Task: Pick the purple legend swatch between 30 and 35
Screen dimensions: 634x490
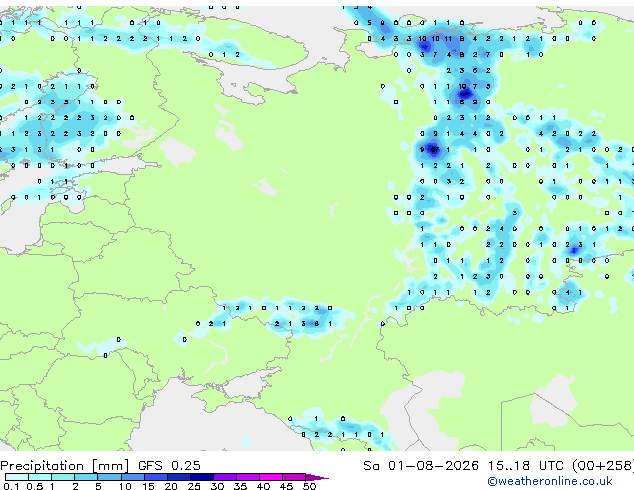Action: [x=225, y=477]
